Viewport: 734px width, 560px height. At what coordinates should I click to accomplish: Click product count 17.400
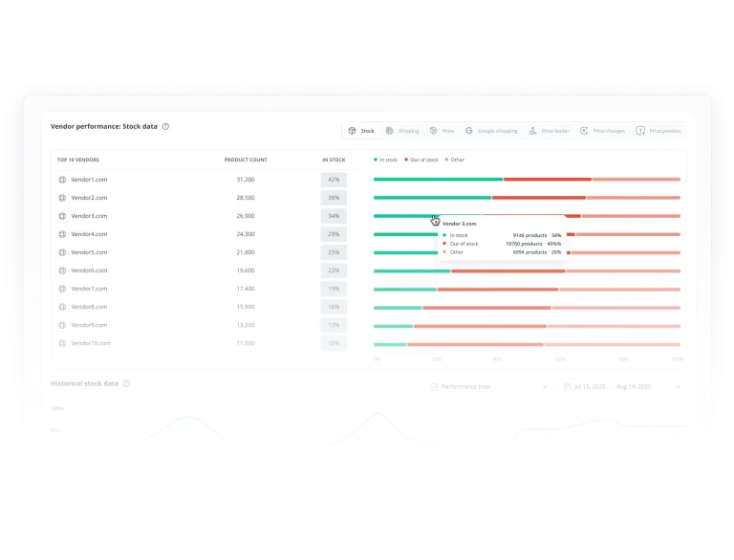pos(246,289)
